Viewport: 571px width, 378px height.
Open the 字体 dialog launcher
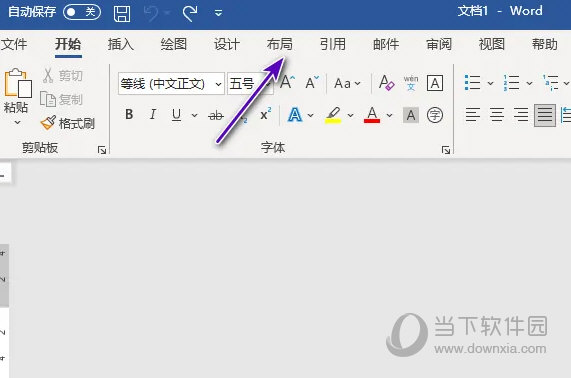pos(446,150)
